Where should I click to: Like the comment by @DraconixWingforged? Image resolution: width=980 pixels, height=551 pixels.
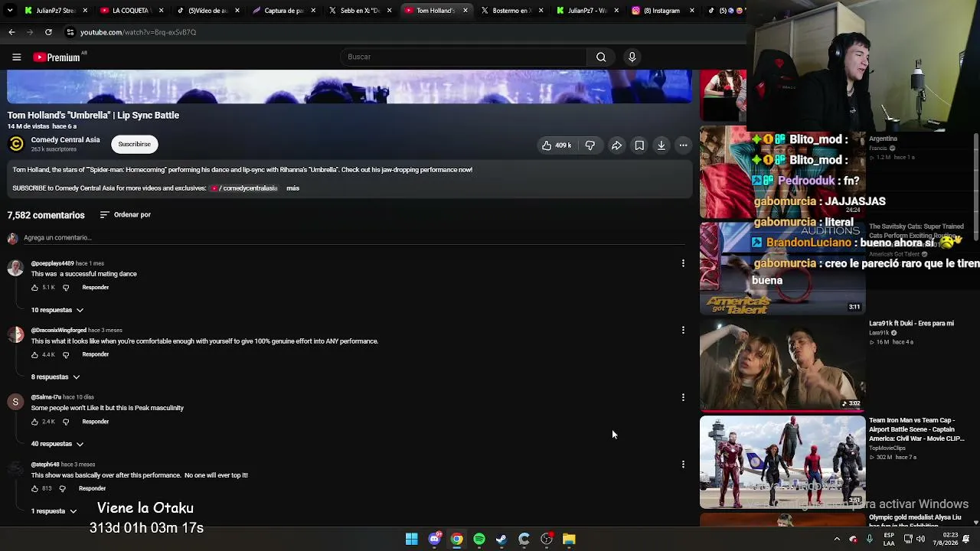(x=34, y=355)
